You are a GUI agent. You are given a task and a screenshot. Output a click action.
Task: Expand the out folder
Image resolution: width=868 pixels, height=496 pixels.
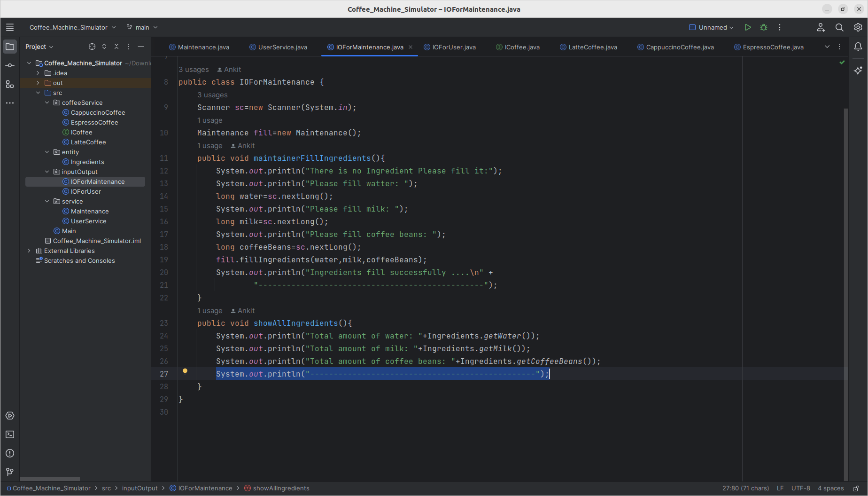coord(38,83)
